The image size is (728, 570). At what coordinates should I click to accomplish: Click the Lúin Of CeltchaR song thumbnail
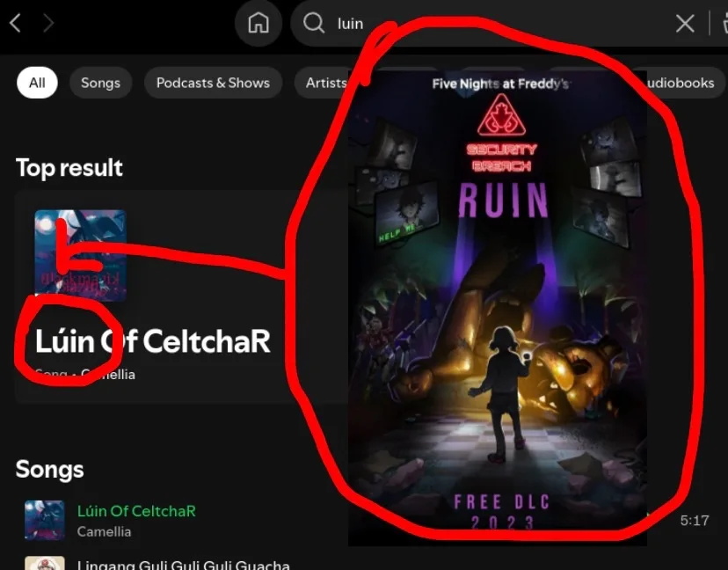[45, 520]
